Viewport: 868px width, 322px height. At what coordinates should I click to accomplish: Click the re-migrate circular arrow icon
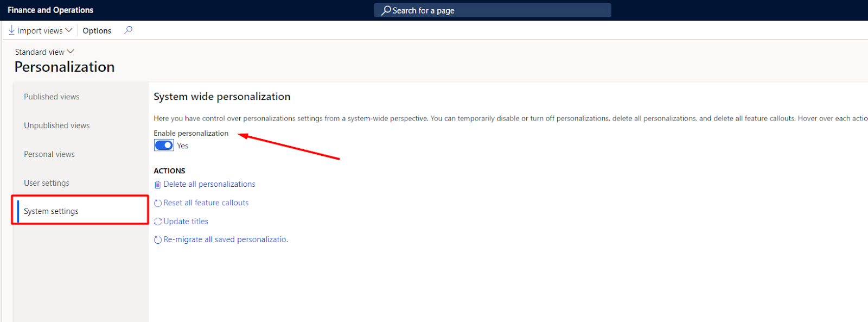158,240
